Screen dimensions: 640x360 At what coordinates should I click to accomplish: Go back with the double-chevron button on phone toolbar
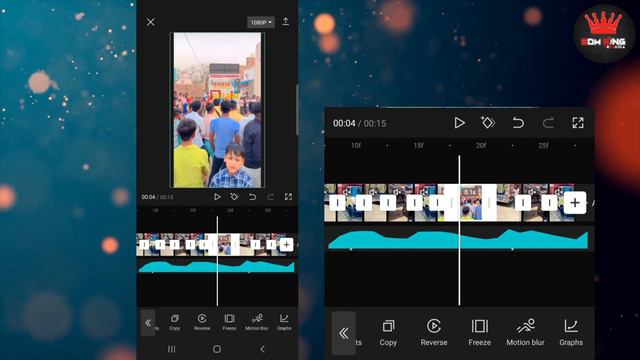148,323
